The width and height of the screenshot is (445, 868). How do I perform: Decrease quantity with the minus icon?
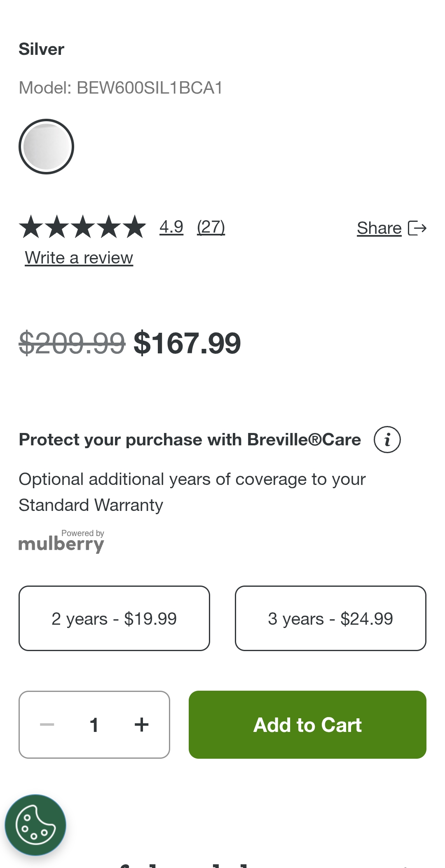point(47,725)
